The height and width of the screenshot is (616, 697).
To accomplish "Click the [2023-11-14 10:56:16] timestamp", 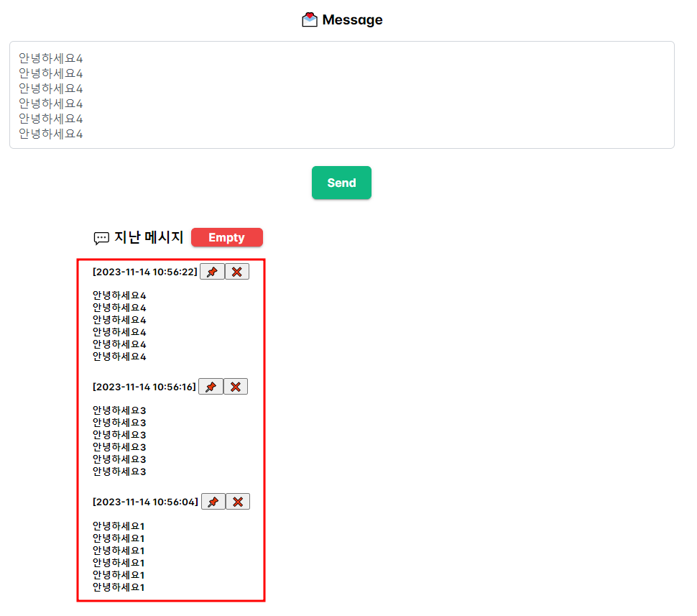I will click(x=144, y=387).
